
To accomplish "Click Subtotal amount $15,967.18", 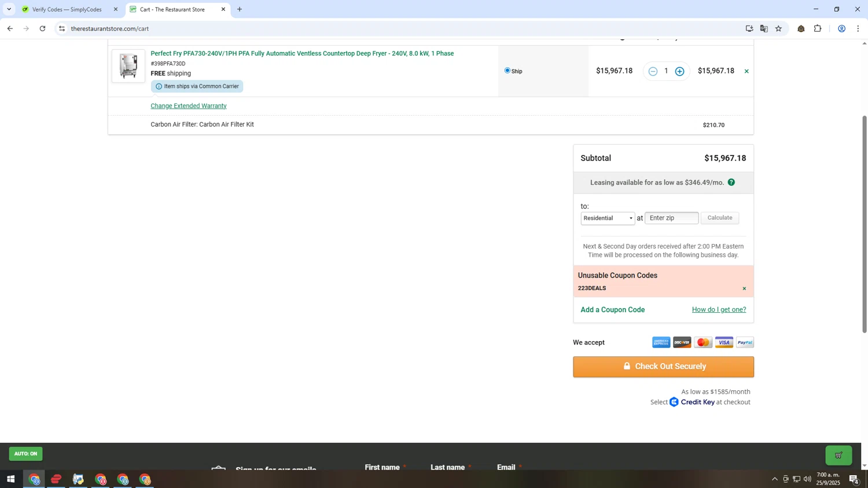I will pyautogui.click(x=725, y=158).
